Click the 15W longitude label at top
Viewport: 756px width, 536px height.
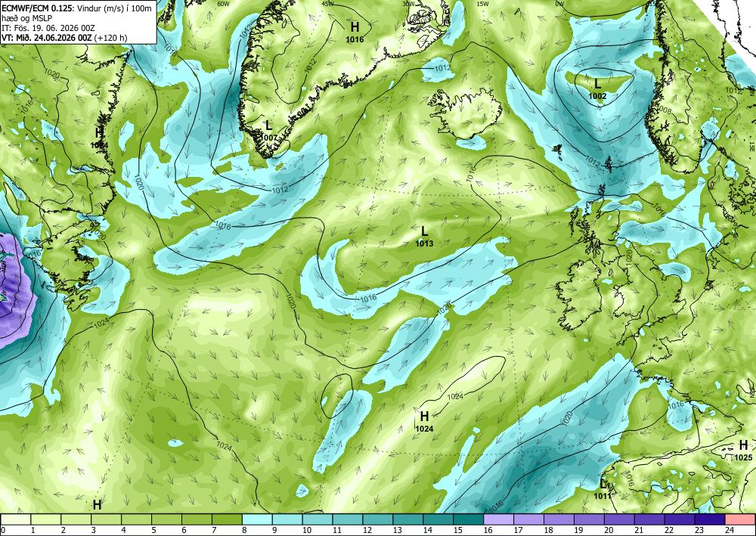[482, 4]
